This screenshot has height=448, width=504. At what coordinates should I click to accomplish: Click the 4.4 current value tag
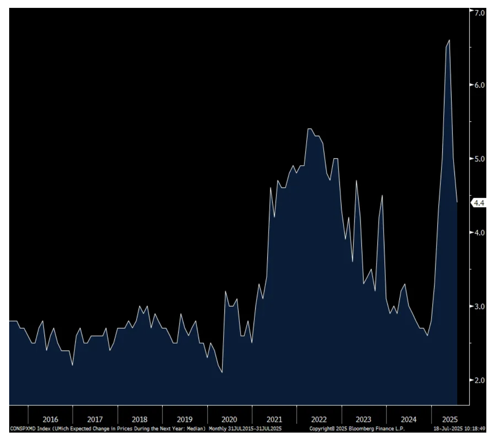(x=478, y=203)
